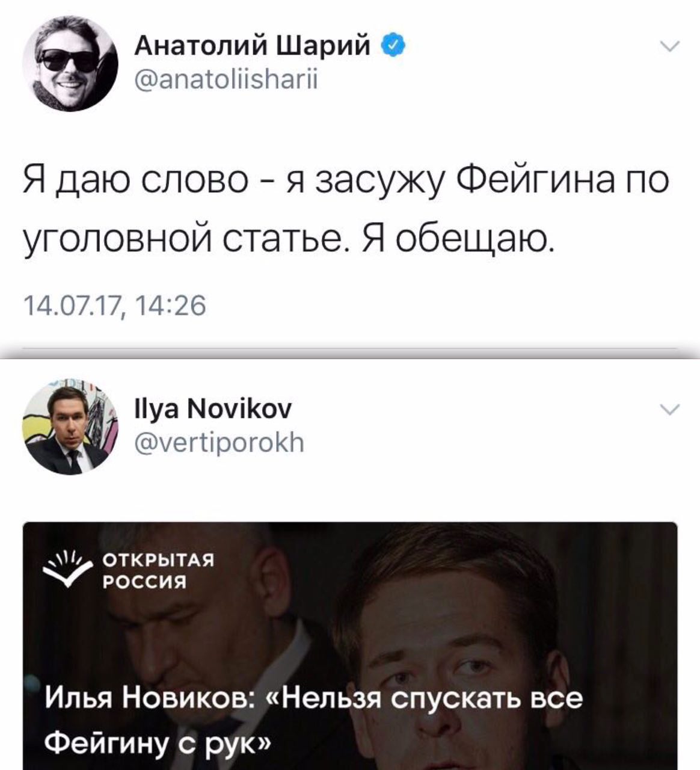Click the Анатолий Шарий display name

click(x=253, y=45)
